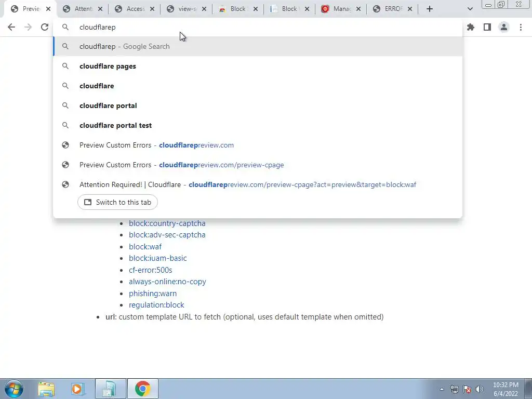Close the ERROR tab
532x399 pixels.
[410, 9]
